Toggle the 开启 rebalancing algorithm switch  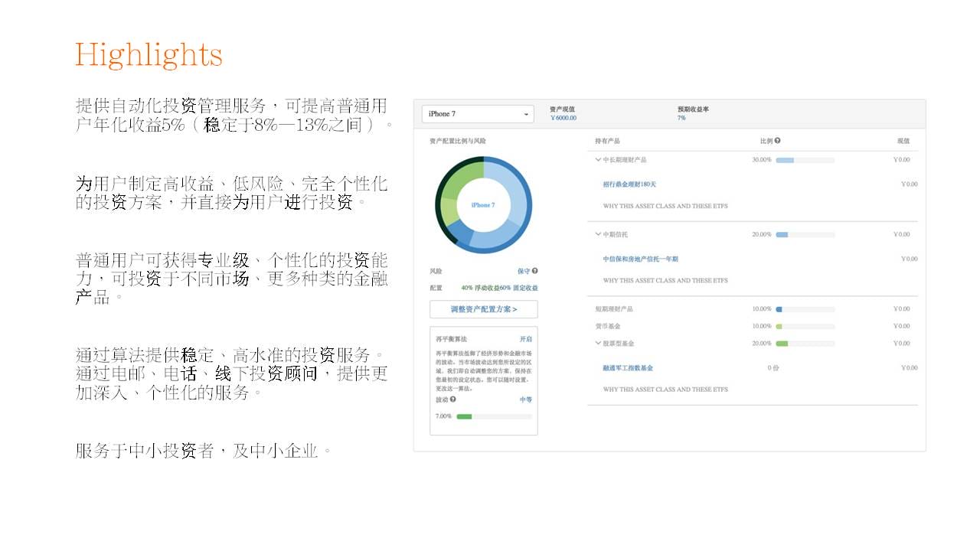[x=526, y=339]
